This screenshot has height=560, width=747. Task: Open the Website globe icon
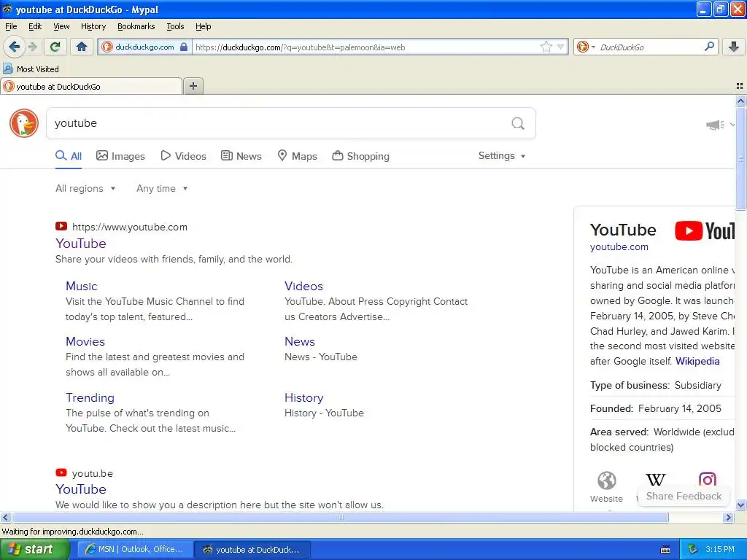pos(606,481)
